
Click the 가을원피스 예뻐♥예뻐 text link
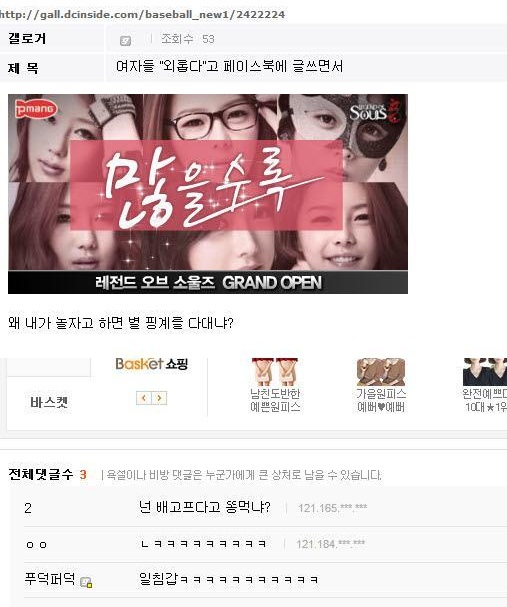381,400
